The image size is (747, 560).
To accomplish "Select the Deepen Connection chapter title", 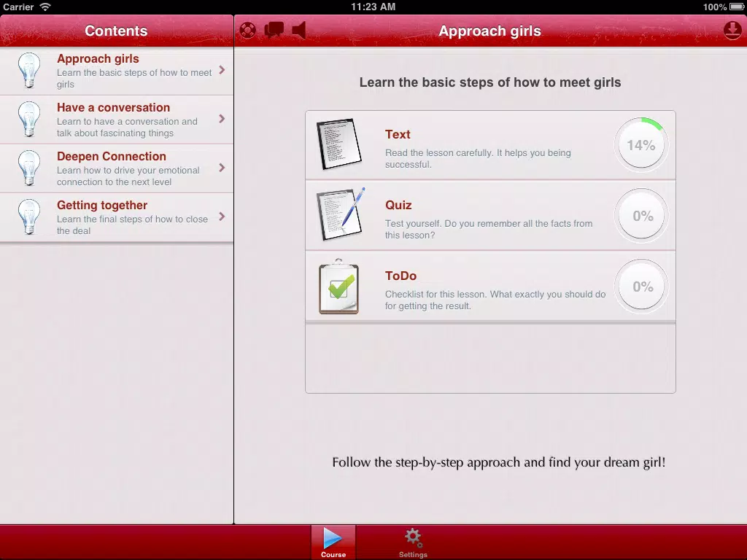I will click(112, 156).
